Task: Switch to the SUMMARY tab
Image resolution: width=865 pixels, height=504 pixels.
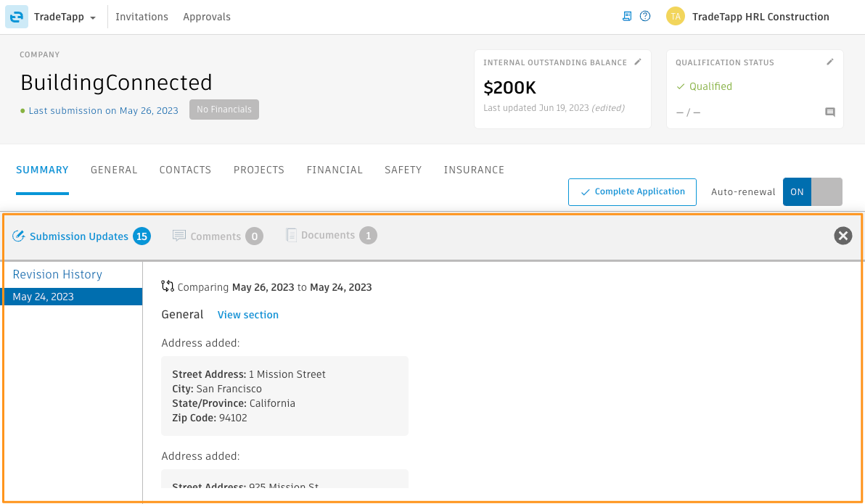Action: (43, 170)
